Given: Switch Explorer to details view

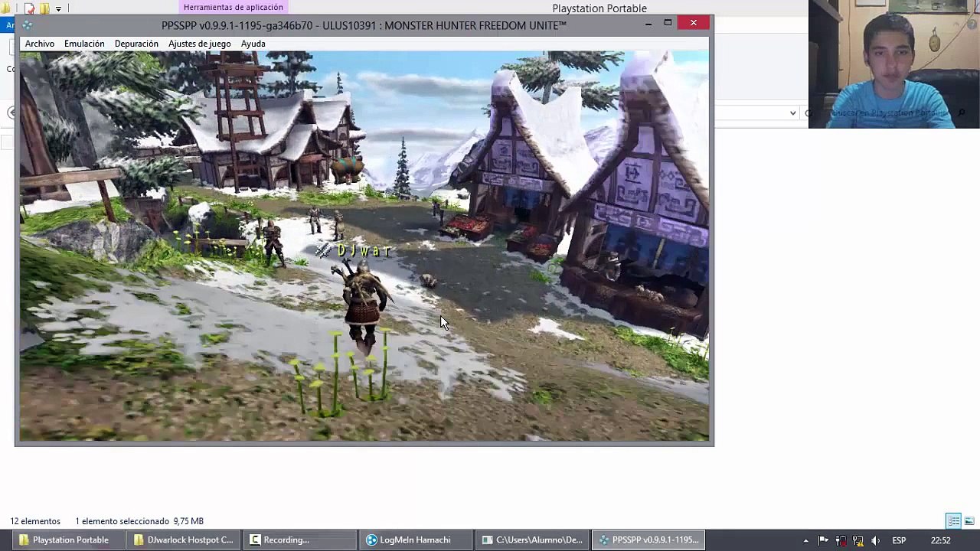Looking at the screenshot, I should click(954, 521).
